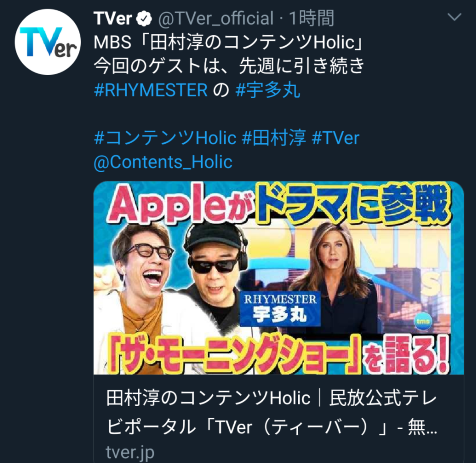Visit the @TVer_official handle
The height and width of the screenshot is (463, 476).
pos(216,19)
